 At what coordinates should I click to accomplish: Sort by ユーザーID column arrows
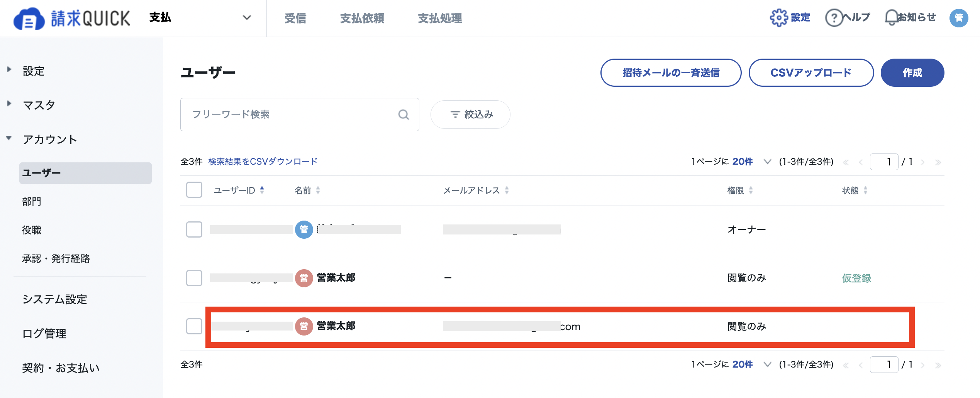[x=262, y=190]
